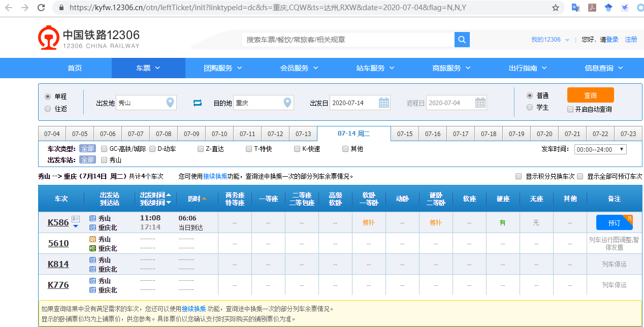Open train K586 link
The image size is (644, 327).
tap(58, 222)
